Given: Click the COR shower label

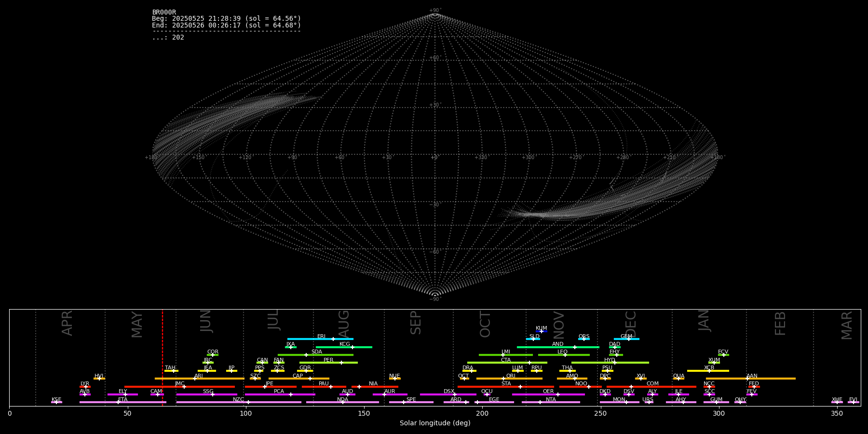Looking at the screenshot, I should coord(213,352).
